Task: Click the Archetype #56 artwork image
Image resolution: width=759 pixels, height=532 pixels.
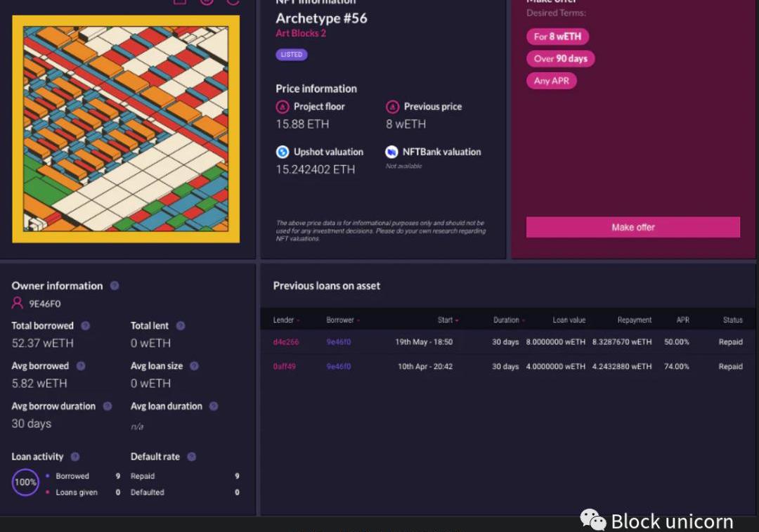Action: (x=126, y=129)
